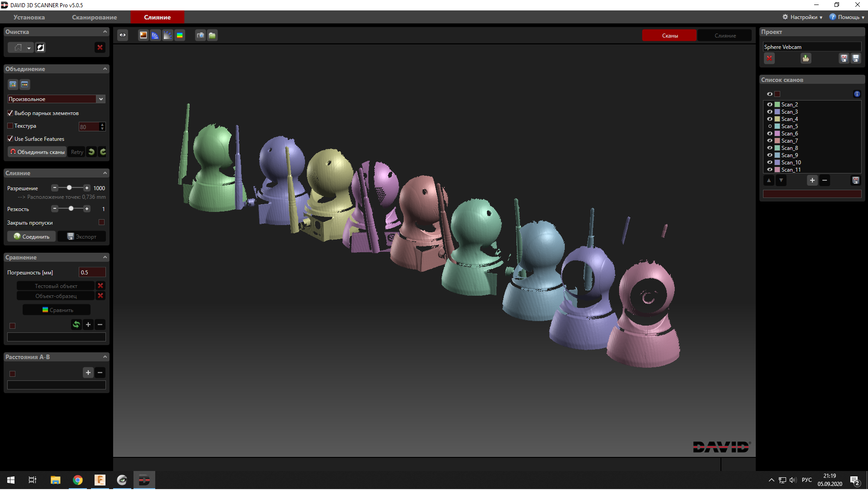Click the blue info icon above scan list
The height and width of the screenshot is (490, 868).
tap(857, 94)
